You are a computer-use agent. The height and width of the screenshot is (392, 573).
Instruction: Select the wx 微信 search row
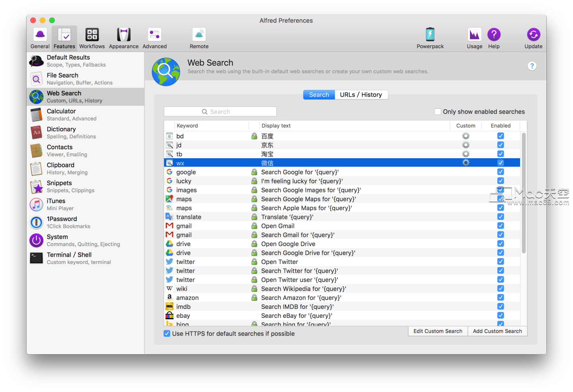(342, 163)
